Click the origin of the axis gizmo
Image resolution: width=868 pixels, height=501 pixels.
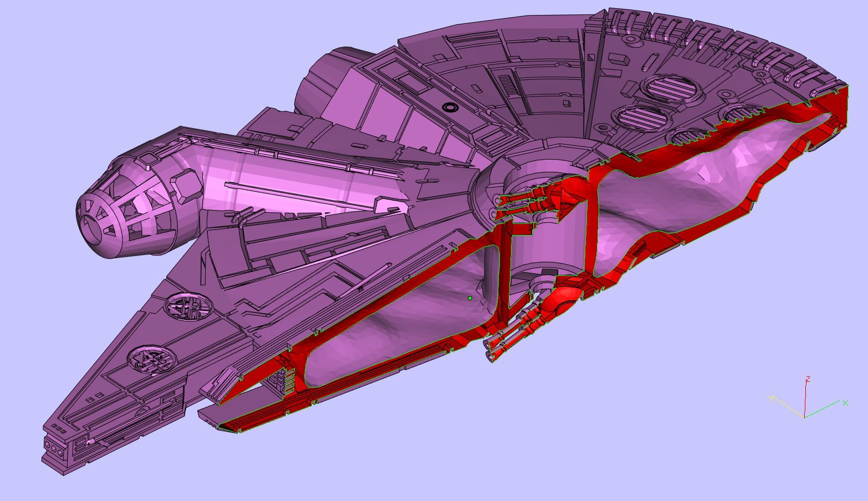click(x=804, y=417)
